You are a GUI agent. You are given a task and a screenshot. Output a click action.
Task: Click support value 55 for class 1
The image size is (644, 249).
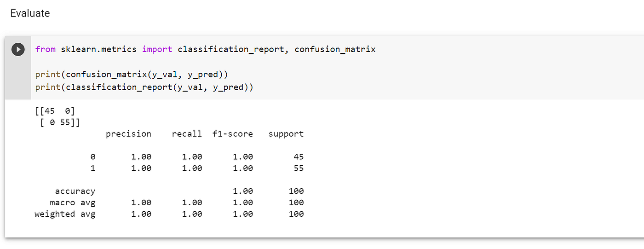(299, 168)
